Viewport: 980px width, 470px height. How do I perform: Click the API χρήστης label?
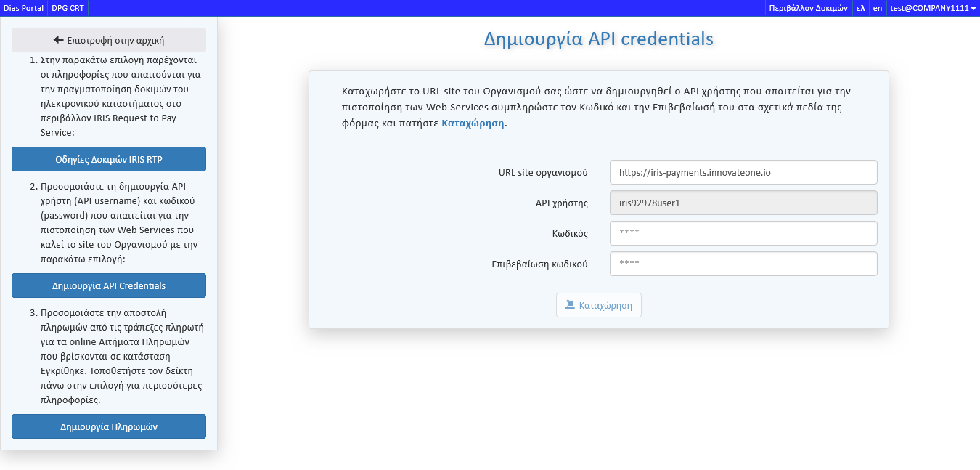(x=561, y=203)
